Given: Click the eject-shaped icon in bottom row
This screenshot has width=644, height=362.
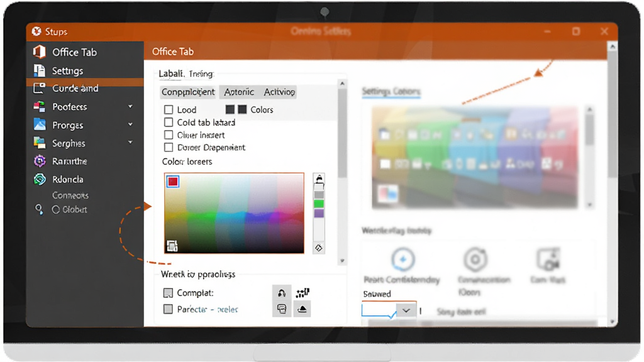Looking at the screenshot, I should point(302,309).
